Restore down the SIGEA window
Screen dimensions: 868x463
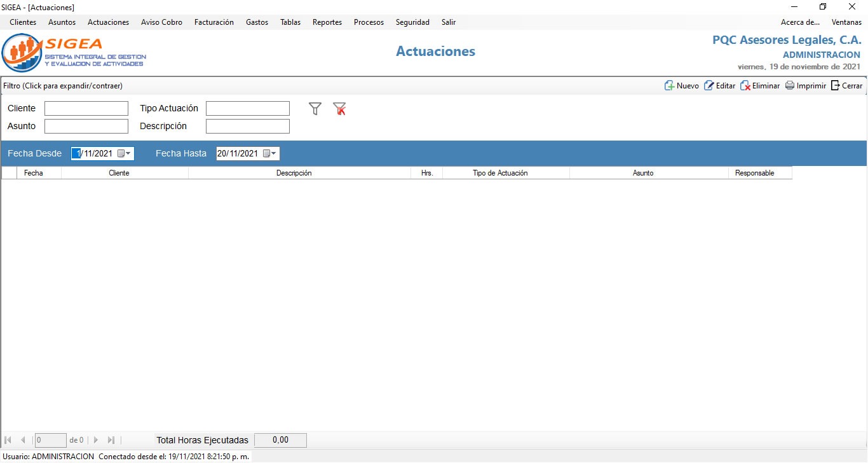[x=823, y=7]
